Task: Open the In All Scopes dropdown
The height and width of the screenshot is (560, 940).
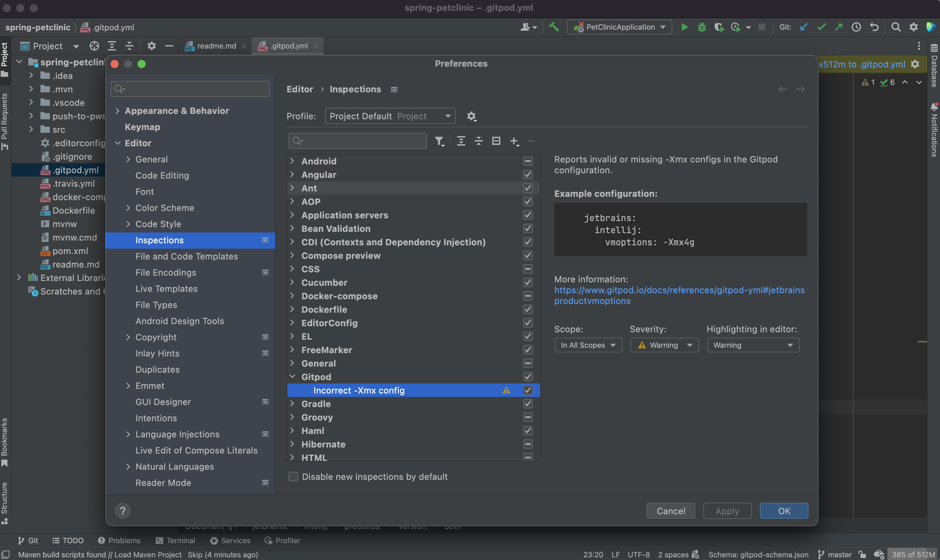Action: [x=588, y=345]
